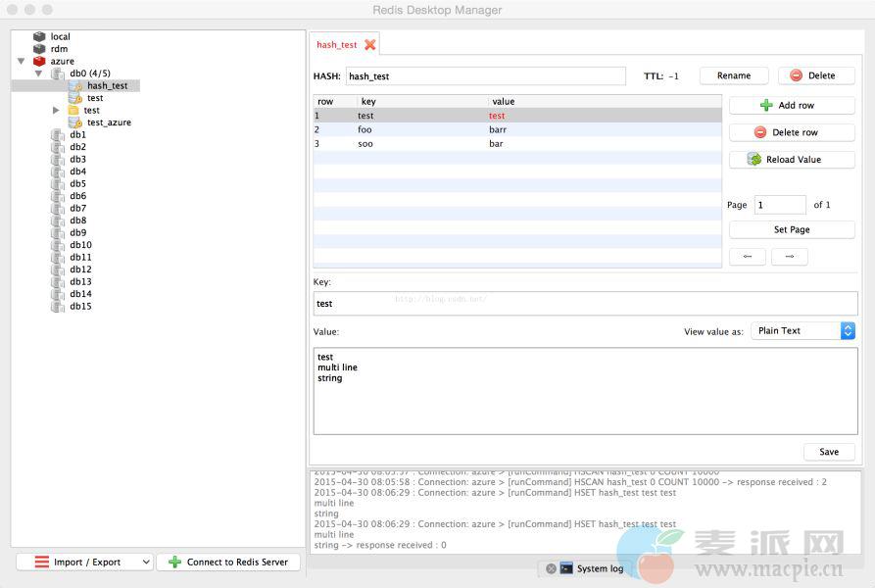Expand the test folder namespace
The image size is (875, 588).
(57, 111)
